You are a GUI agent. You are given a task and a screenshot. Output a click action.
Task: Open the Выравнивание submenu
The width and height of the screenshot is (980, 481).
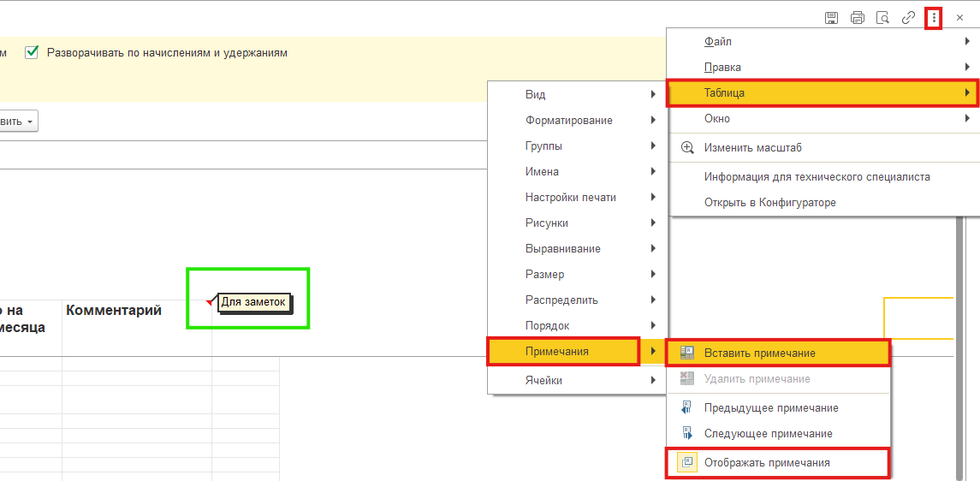pos(578,248)
